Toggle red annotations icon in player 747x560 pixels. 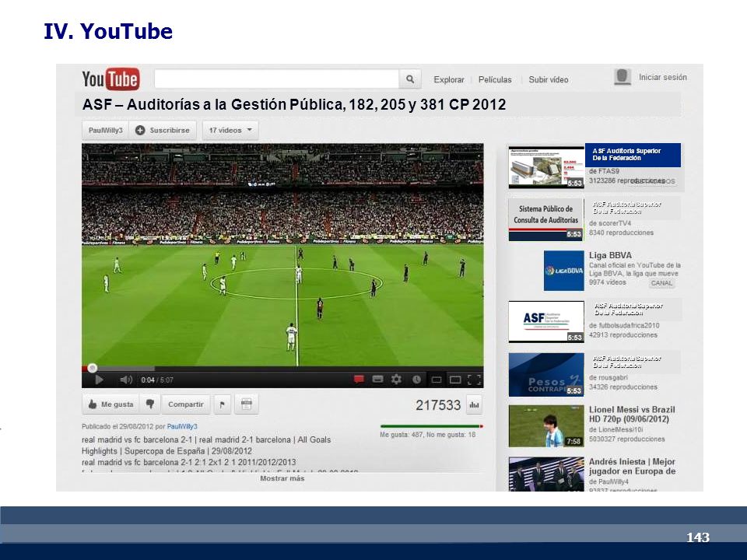[359, 379]
